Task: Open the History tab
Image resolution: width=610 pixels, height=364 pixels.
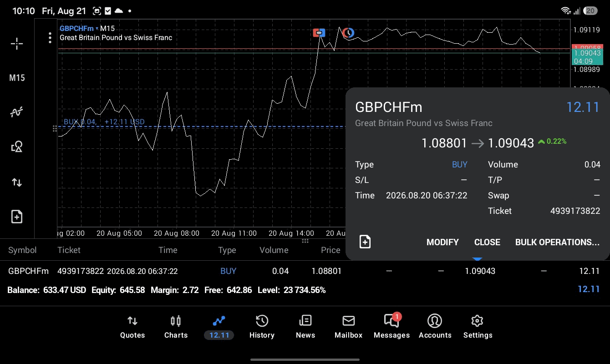Action: tap(262, 327)
